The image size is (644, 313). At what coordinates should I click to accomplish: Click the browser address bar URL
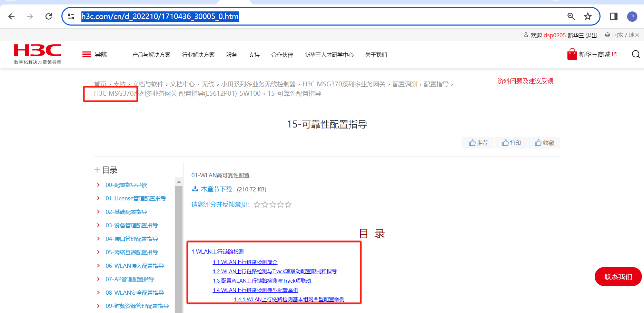[160, 16]
